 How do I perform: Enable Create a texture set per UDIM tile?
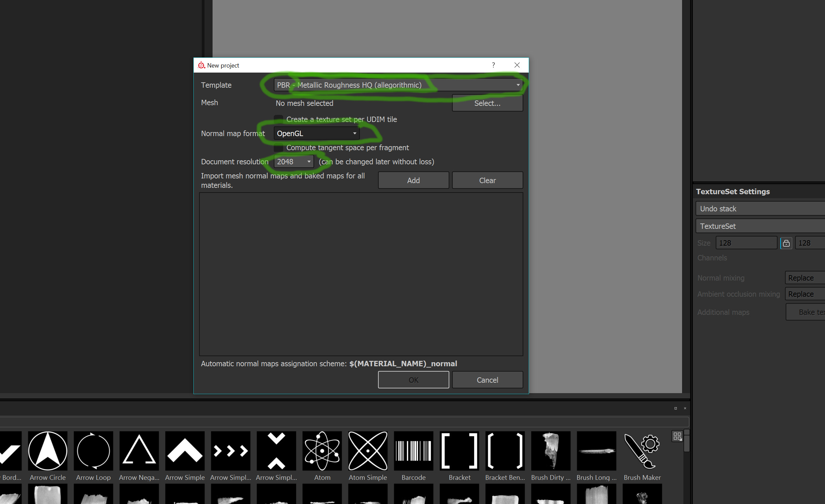278,119
